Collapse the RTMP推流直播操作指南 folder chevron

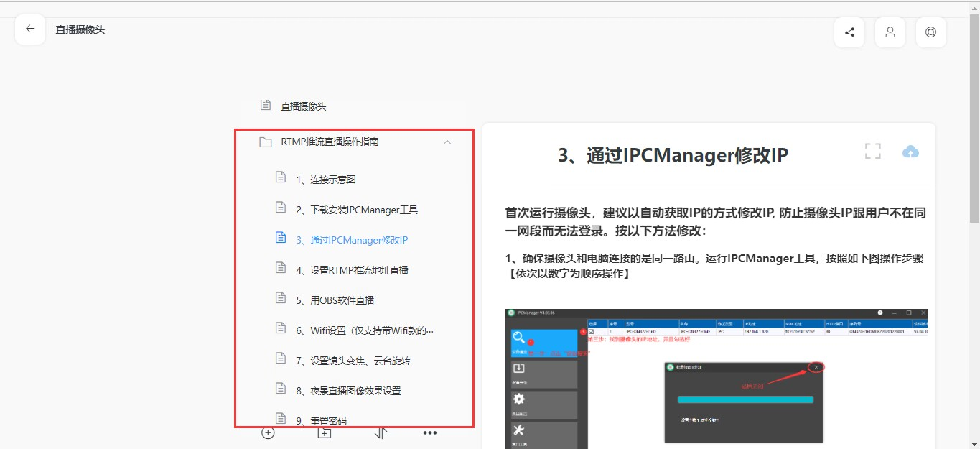447,142
